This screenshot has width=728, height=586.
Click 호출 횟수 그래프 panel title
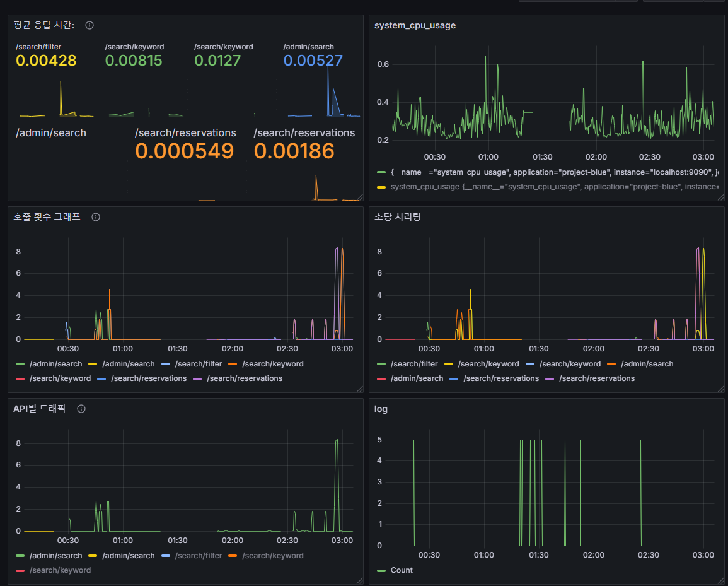pyautogui.click(x=47, y=217)
